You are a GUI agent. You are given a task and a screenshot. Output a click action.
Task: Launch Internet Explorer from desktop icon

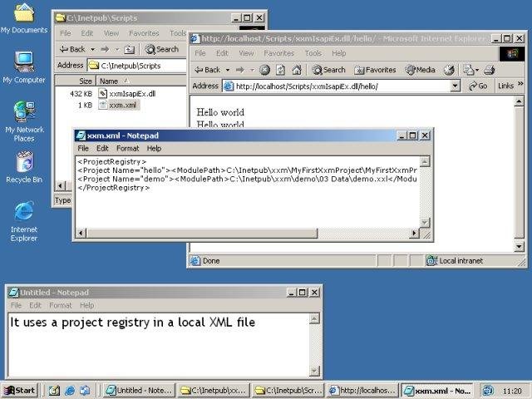tap(24, 221)
